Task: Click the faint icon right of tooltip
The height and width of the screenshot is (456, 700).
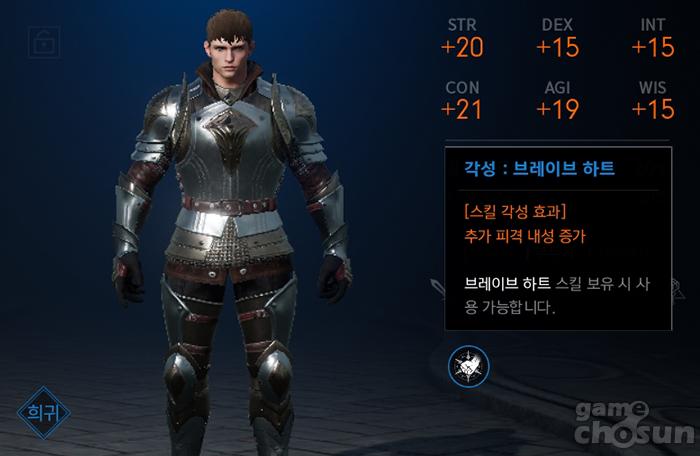Action: 678,289
